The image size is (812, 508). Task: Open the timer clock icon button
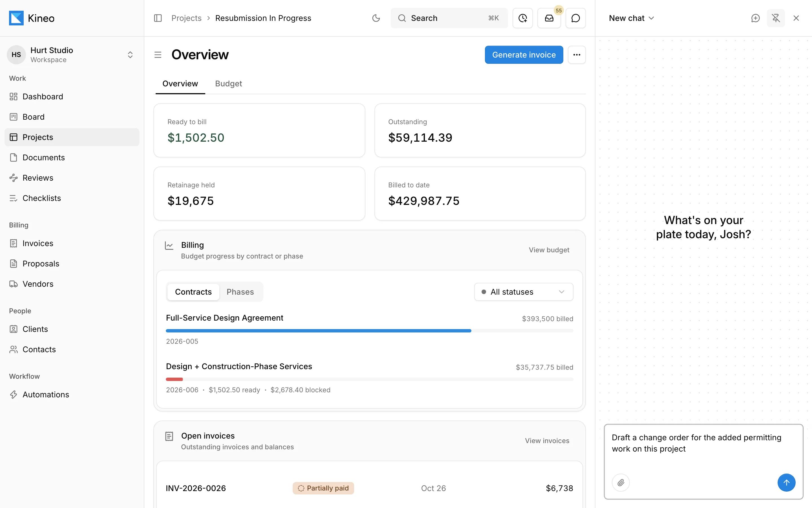coord(522,18)
